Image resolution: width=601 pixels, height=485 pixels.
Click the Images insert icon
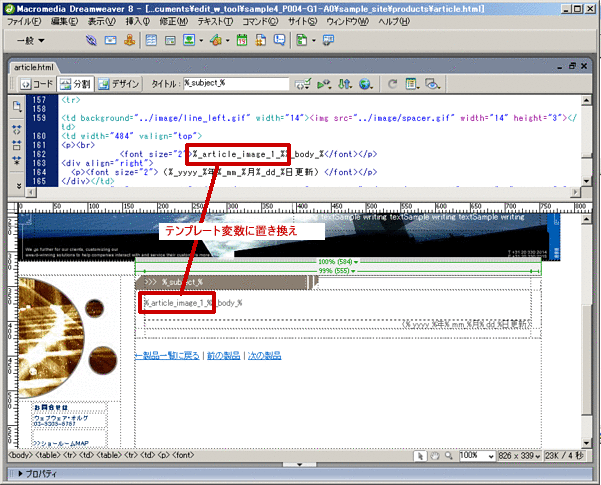coord(189,40)
